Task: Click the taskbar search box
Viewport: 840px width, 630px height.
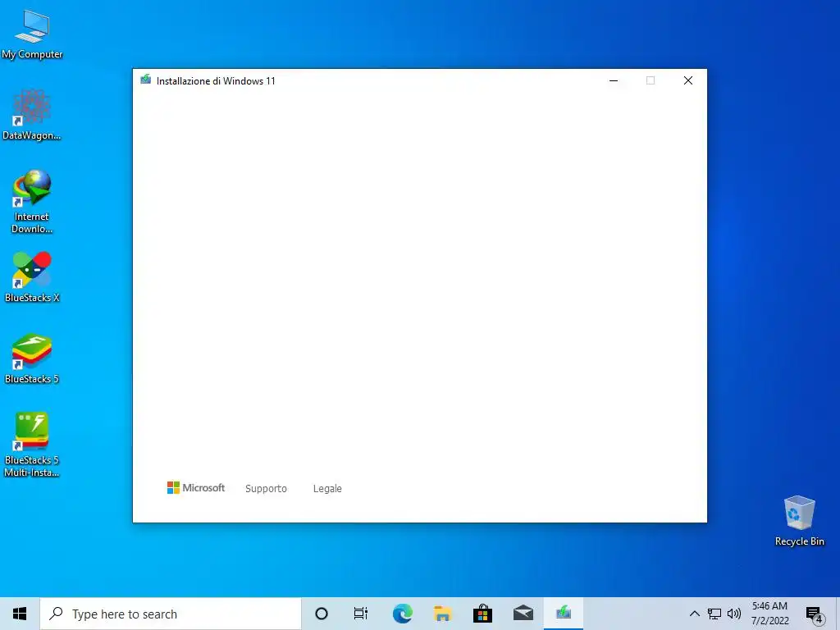Action: (171, 614)
